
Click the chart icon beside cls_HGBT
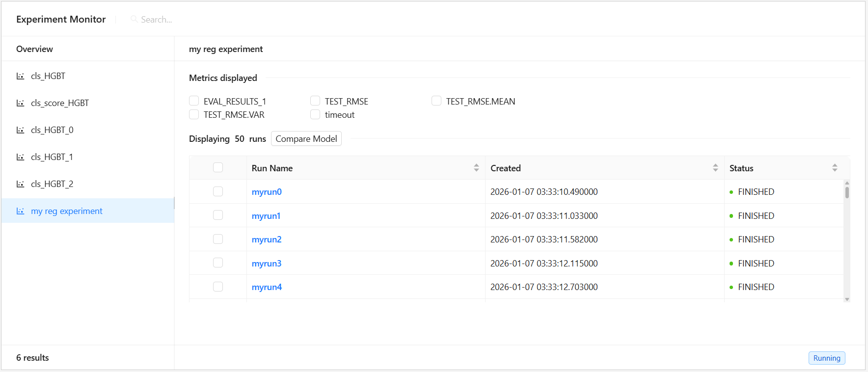point(20,76)
